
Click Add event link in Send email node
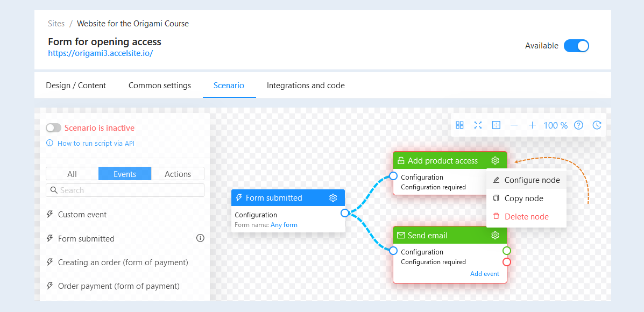485,274
